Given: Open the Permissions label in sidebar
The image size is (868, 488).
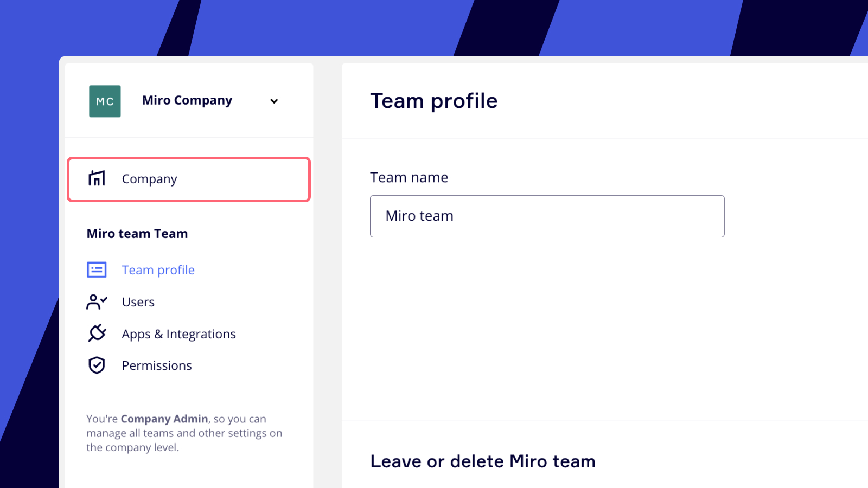Looking at the screenshot, I should pos(157,365).
